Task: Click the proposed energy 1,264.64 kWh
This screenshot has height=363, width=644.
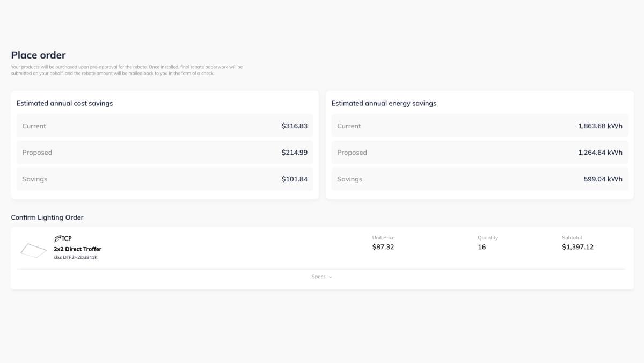Action: tap(600, 153)
